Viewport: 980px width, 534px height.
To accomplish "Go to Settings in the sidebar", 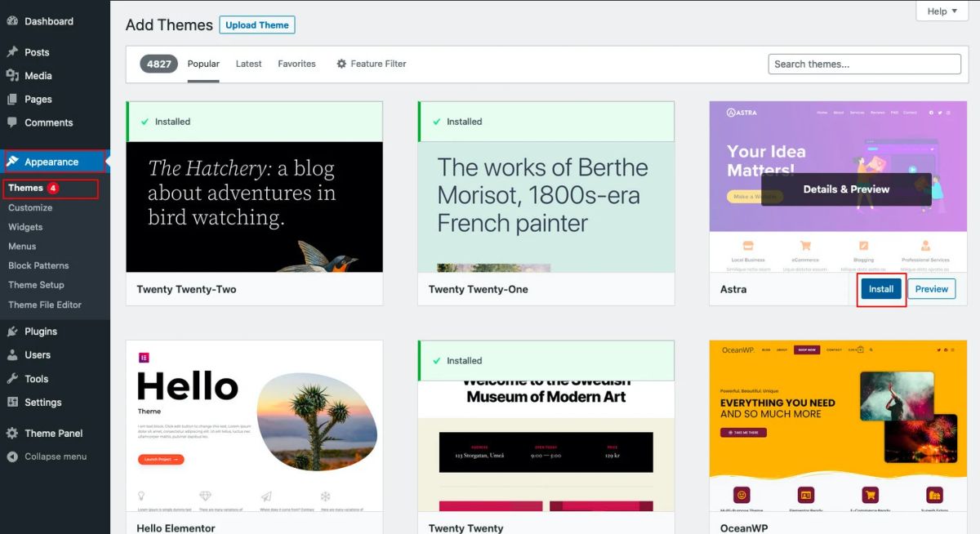I will (x=43, y=403).
